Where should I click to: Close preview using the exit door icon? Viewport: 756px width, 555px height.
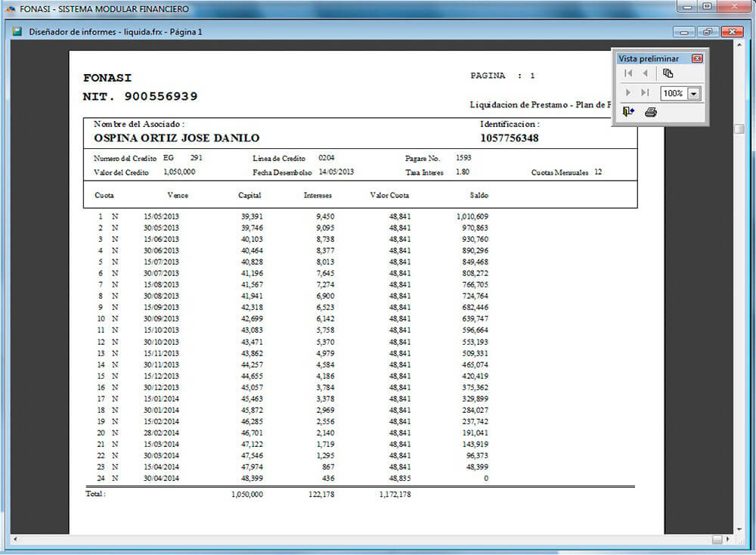pos(628,112)
